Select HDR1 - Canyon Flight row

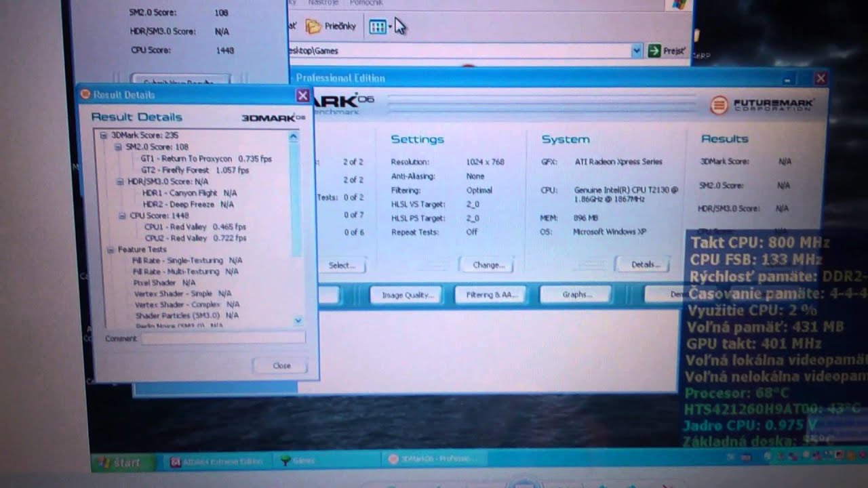coord(189,192)
